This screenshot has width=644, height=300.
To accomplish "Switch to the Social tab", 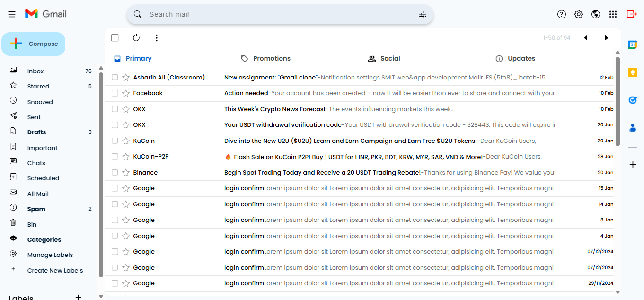I will pyautogui.click(x=384, y=59).
